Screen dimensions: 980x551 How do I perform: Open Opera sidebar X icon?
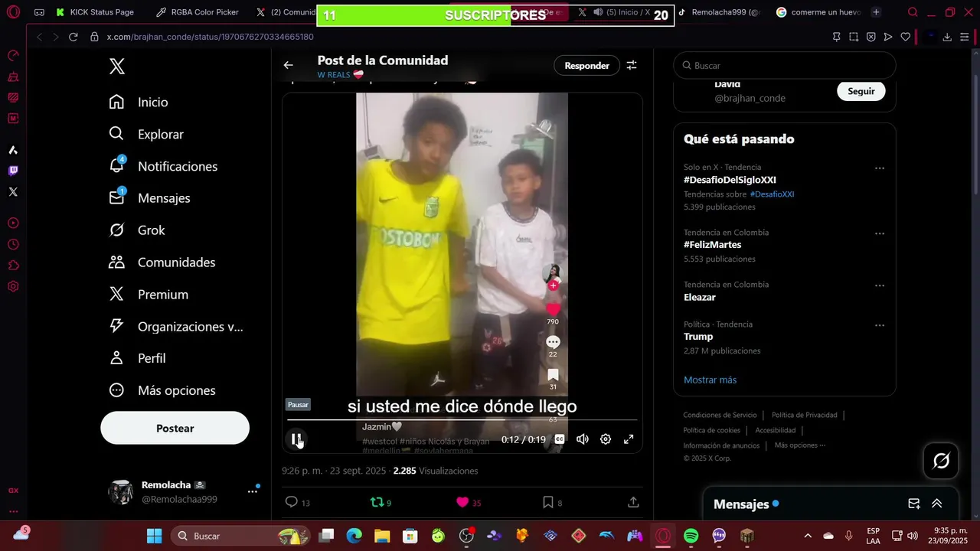pyautogui.click(x=13, y=192)
